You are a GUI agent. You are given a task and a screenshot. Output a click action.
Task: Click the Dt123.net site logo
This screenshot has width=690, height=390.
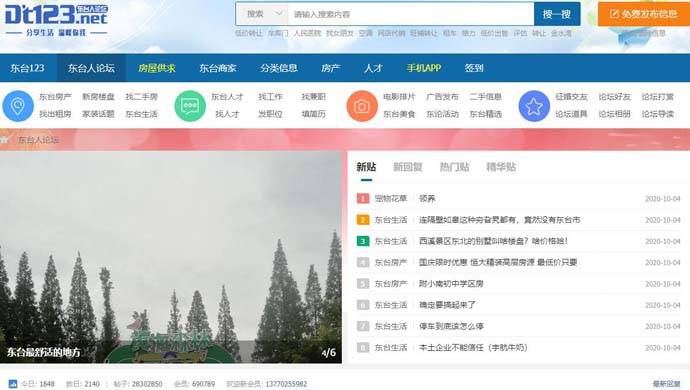(x=56, y=20)
